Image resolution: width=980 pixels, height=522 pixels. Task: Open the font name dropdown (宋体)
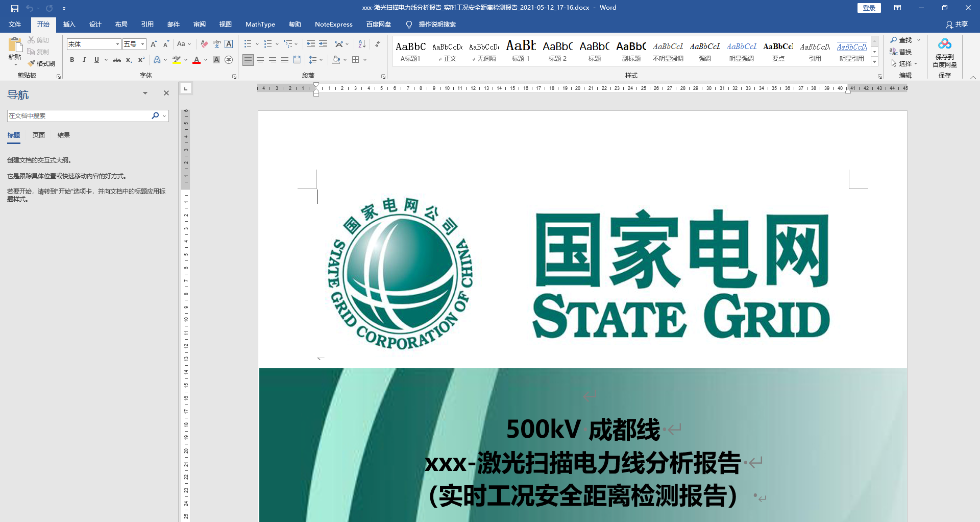pos(117,44)
